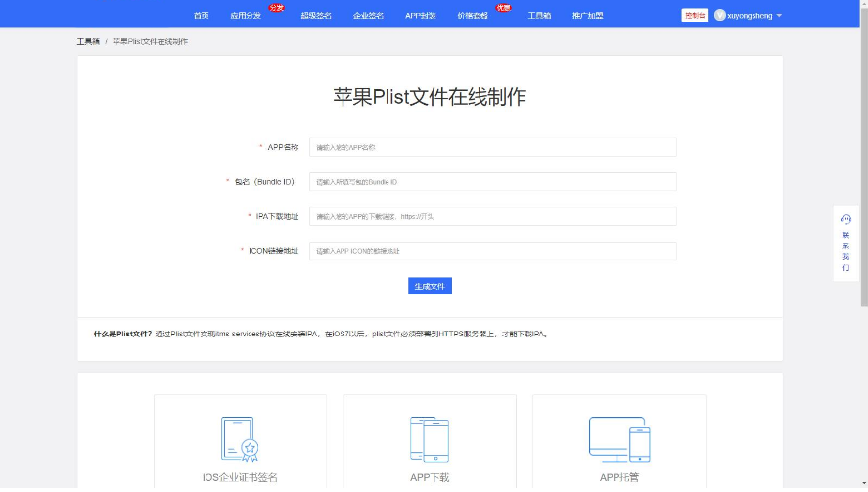868x492 pixels.
Task: Select the IPA下载地址 input field
Action: [492, 216]
